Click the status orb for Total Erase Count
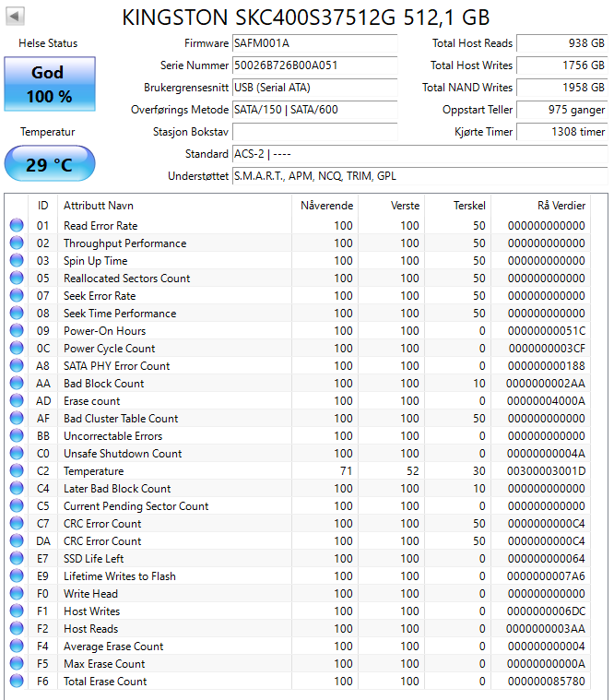The image size is (614, 700). pyautogui.click(x=17, y=681)
